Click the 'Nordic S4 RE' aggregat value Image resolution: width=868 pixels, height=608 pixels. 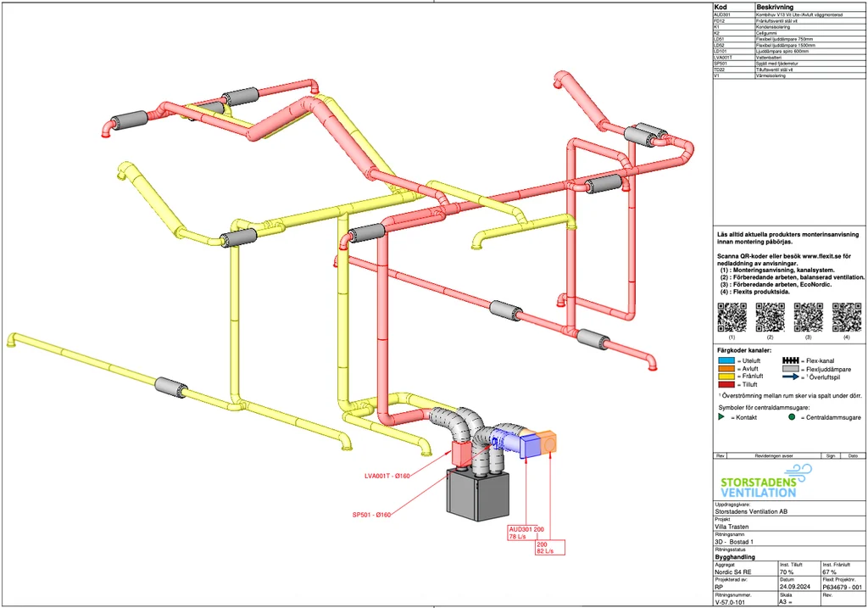(733, 572)
